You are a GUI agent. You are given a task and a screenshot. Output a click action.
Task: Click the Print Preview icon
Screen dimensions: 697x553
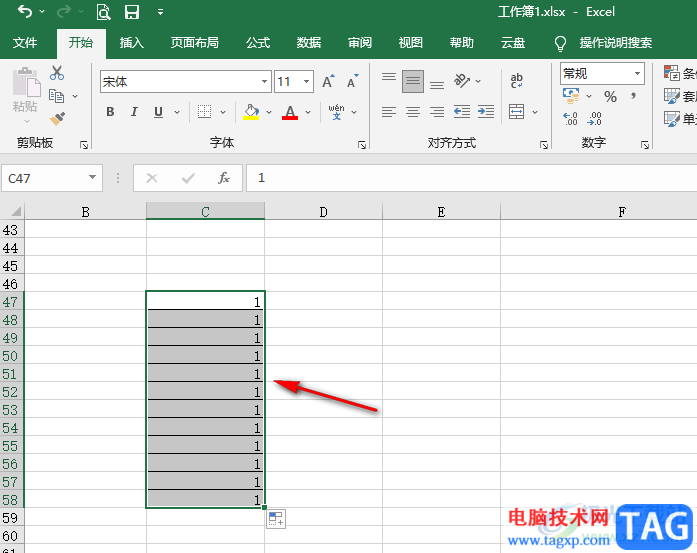(104, 12)
